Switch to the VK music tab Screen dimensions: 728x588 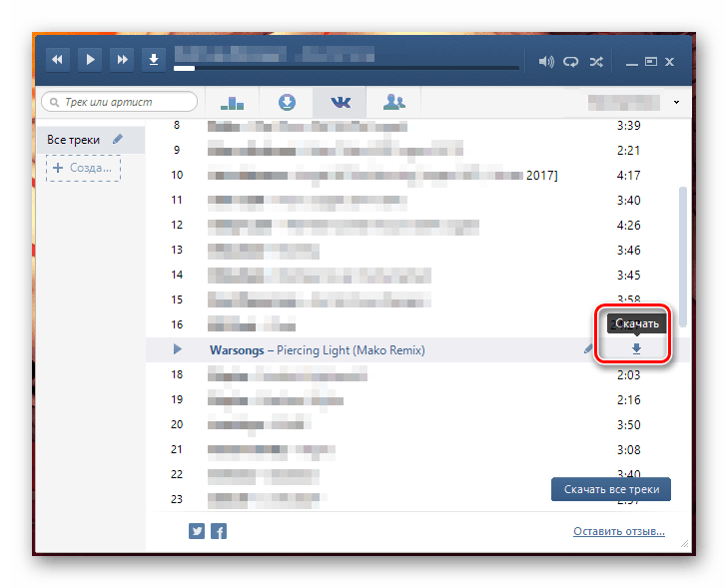click(x=340, y=102)
